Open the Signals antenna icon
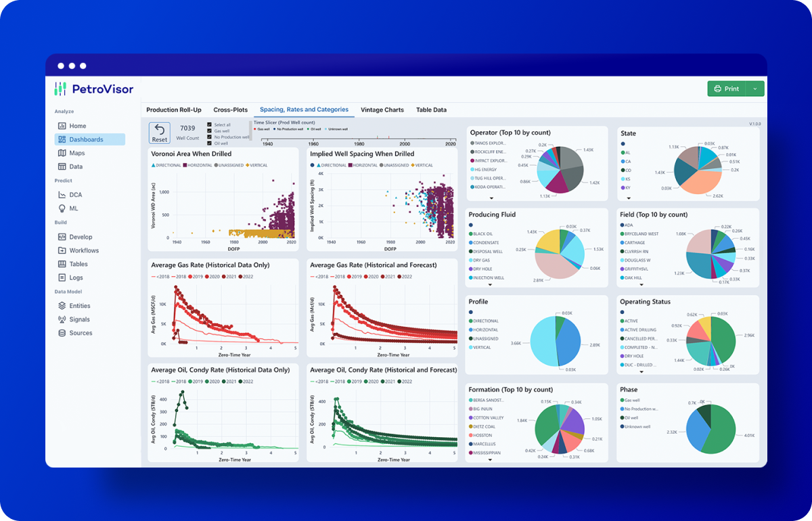Image resolution: width=812 pixels, height=521 pixels. click(x=62, y=319)
